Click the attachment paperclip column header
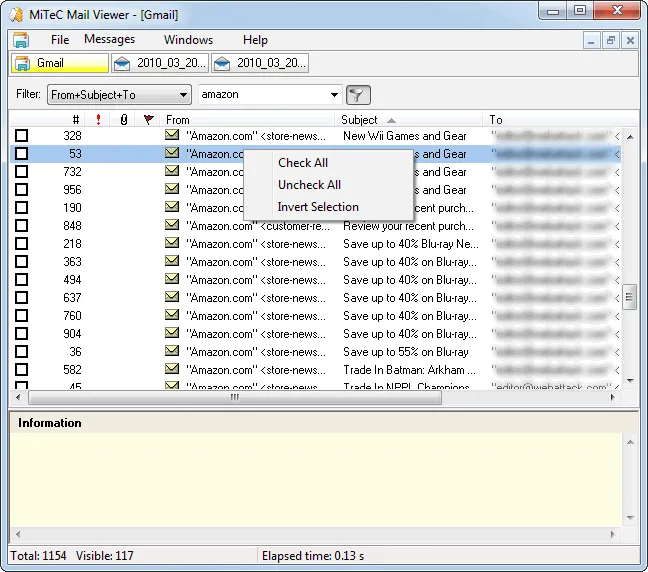Image resolution: width=648 pixels, height=572 pixels. [x=124, y=119]
